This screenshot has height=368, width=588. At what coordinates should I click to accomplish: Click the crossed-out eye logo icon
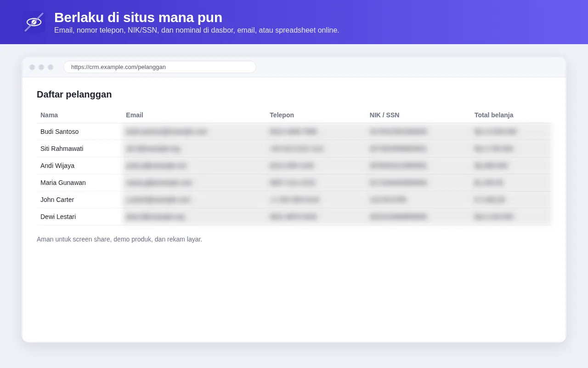point(34,22)
